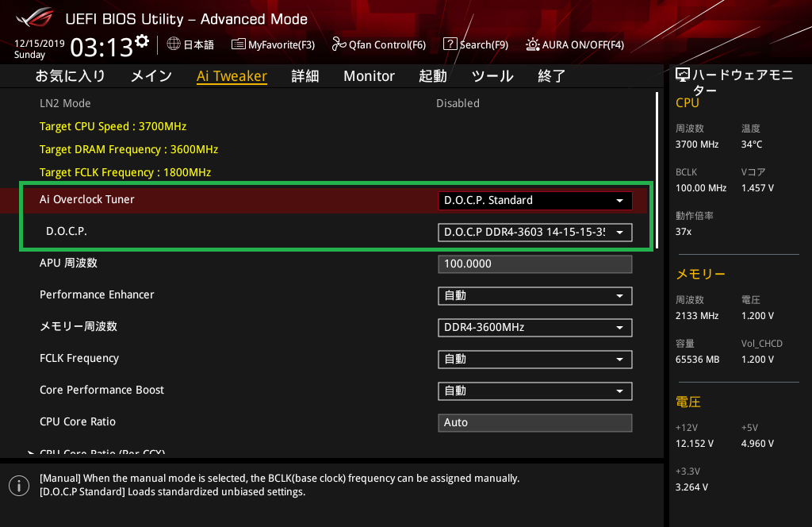Click LN2 Mode Disabled value
Image resolution: width=812 pixels, height=527 pixels.
point(458,104)
